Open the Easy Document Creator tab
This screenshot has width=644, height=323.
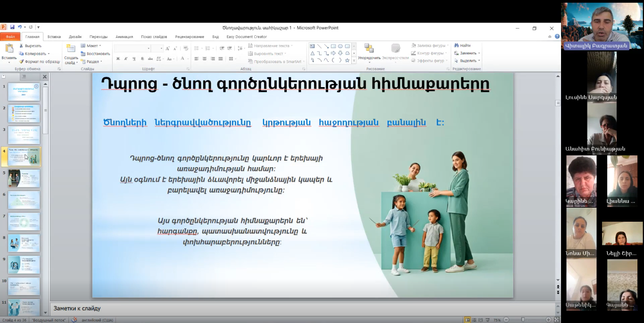(247, 36)
